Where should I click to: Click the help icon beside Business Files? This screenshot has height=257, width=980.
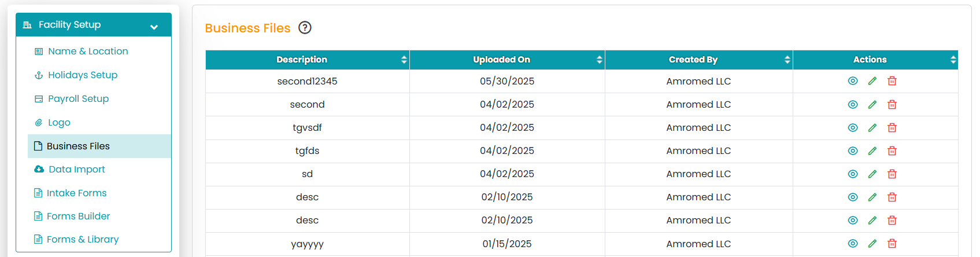[305, 28]
